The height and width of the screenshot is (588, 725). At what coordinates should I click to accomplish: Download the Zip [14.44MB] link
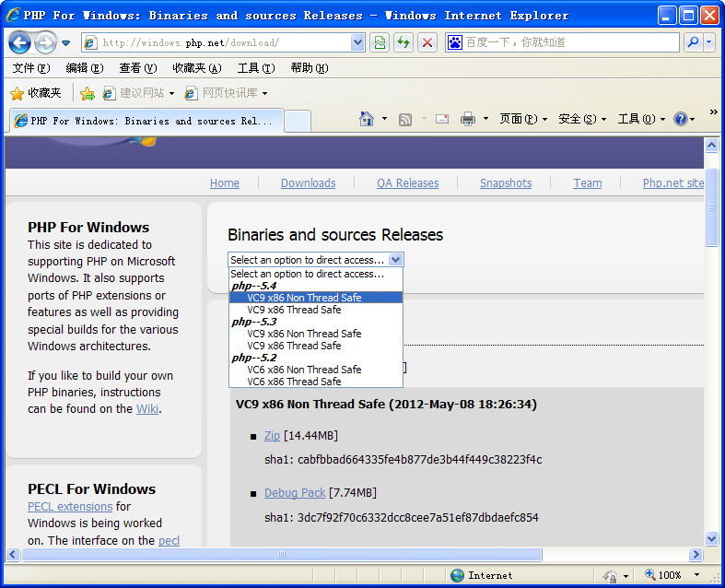(x=272, y=436)
